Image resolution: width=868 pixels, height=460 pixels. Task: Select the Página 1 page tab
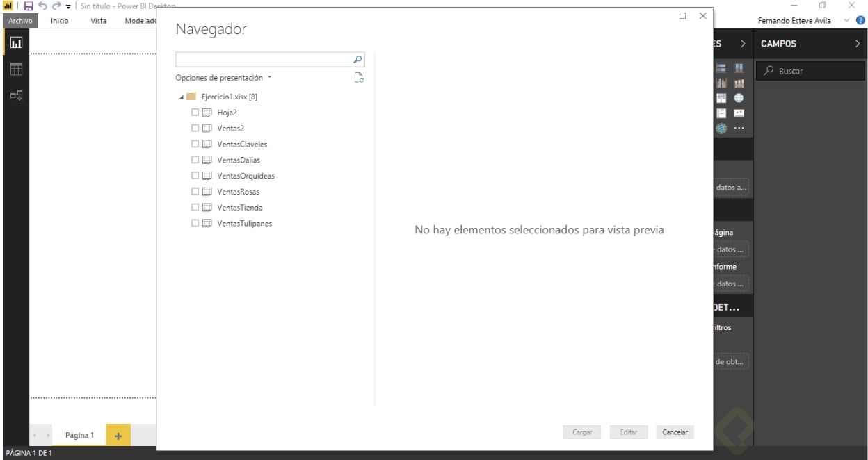point(79,435)
